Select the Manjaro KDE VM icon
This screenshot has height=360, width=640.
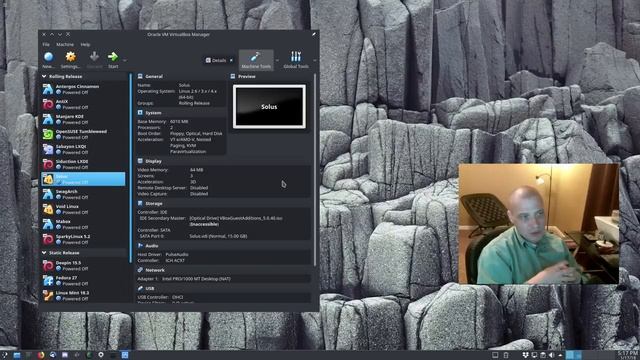click(x=48, y=119)
